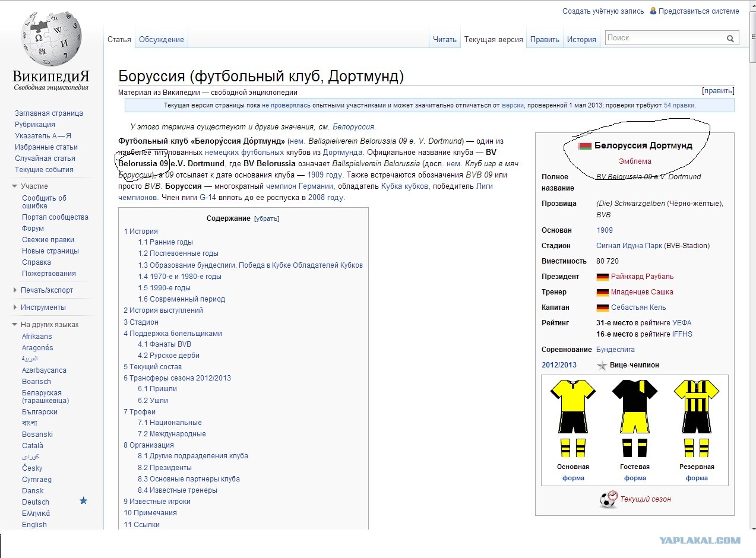
Task: Click the 2012/2013 season link
Action: pyautogui.click(x=559, y=365)
